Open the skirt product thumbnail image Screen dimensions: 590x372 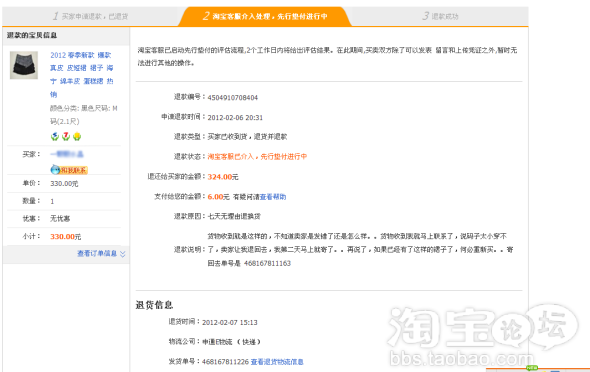pos(24,65)
